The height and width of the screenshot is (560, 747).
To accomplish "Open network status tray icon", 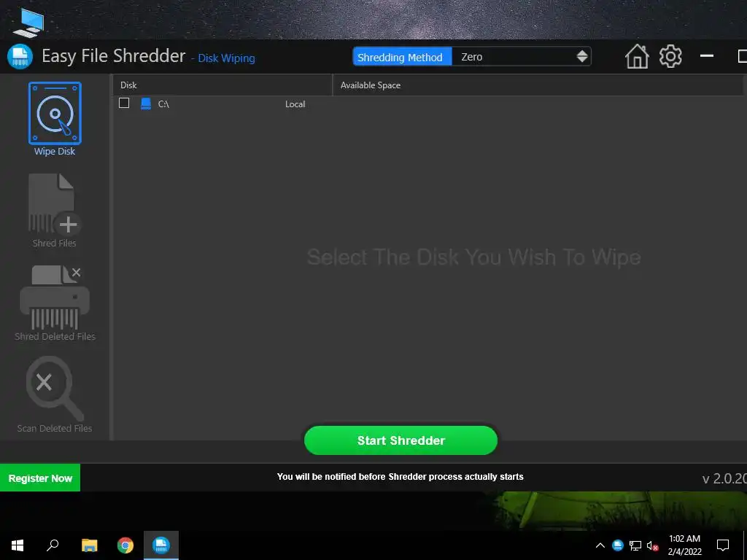I will tap(635, 545).
